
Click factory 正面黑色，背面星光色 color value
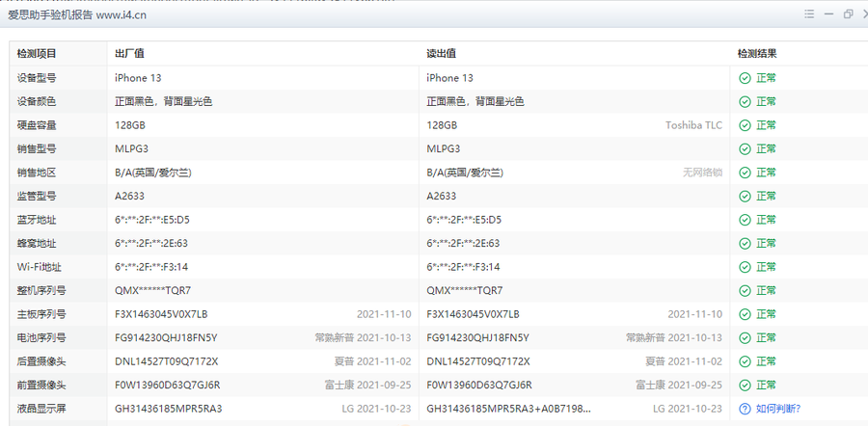click(x=163, y=102)
